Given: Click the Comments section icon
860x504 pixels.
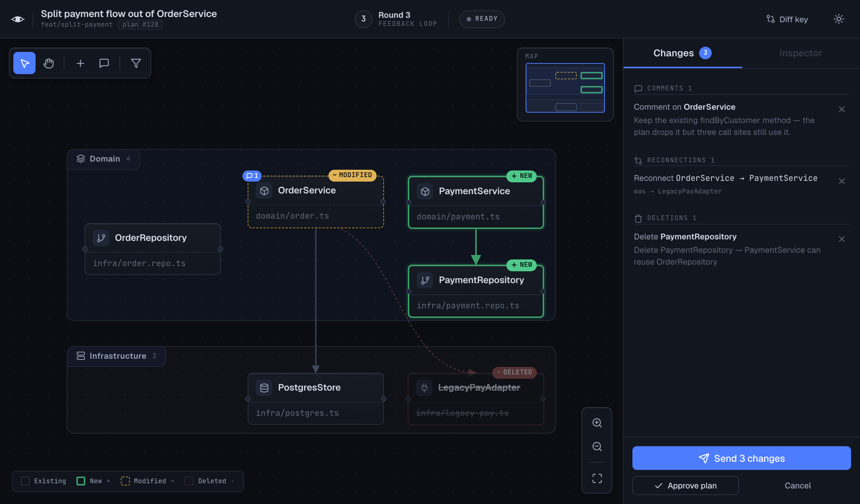Looking at the screenshot, I should (638, 89).
